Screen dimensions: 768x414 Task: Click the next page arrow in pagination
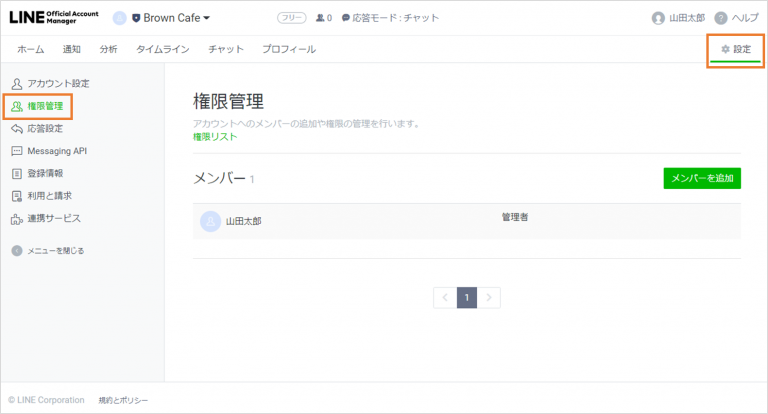490,297
